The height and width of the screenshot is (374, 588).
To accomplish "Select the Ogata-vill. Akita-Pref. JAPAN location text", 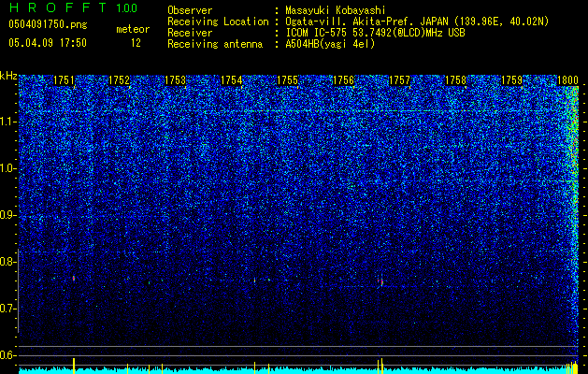I will click(417, 22).
